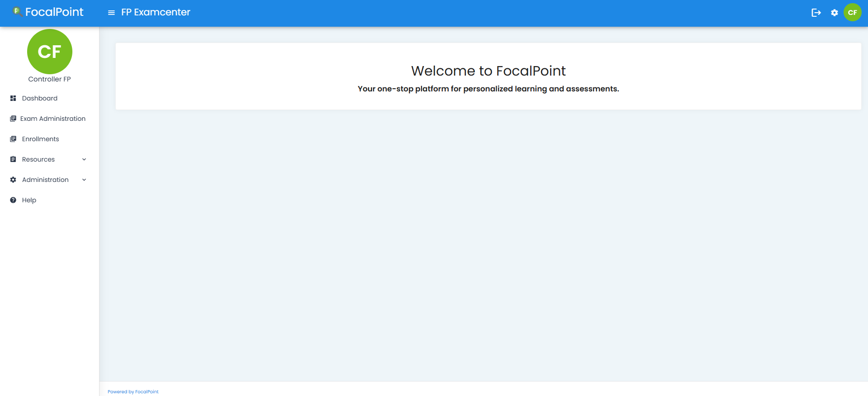Select the Resources menu label

tap(38, 159)
